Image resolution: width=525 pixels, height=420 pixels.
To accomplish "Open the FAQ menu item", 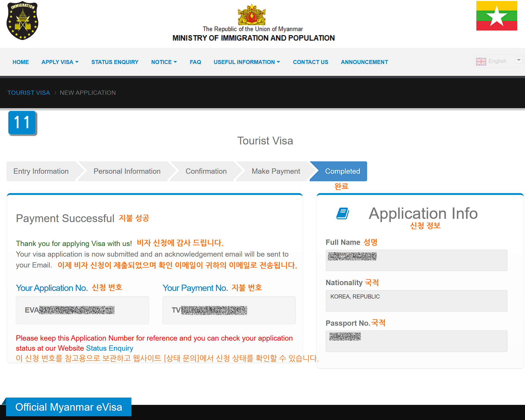I will [x=195, y=62].
